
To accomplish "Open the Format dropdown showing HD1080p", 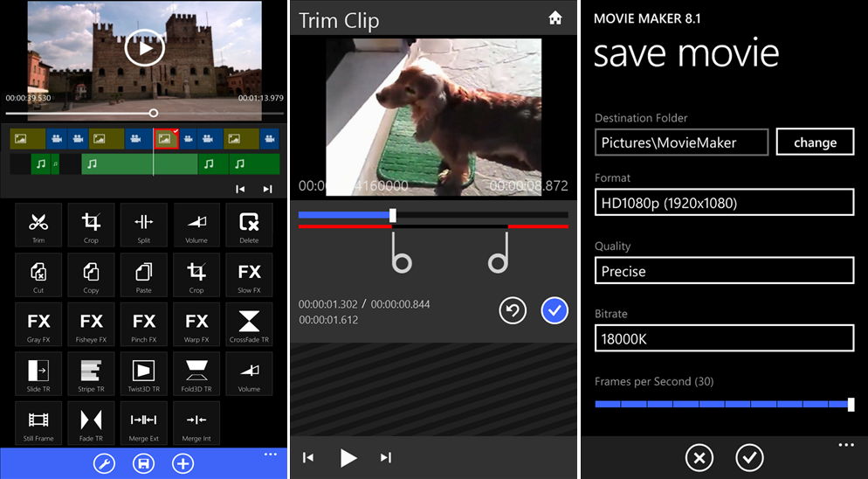I will click(724, 203).
